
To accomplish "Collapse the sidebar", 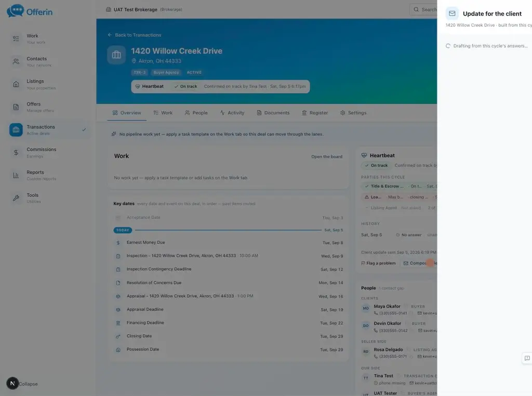I will click(28, 384).
